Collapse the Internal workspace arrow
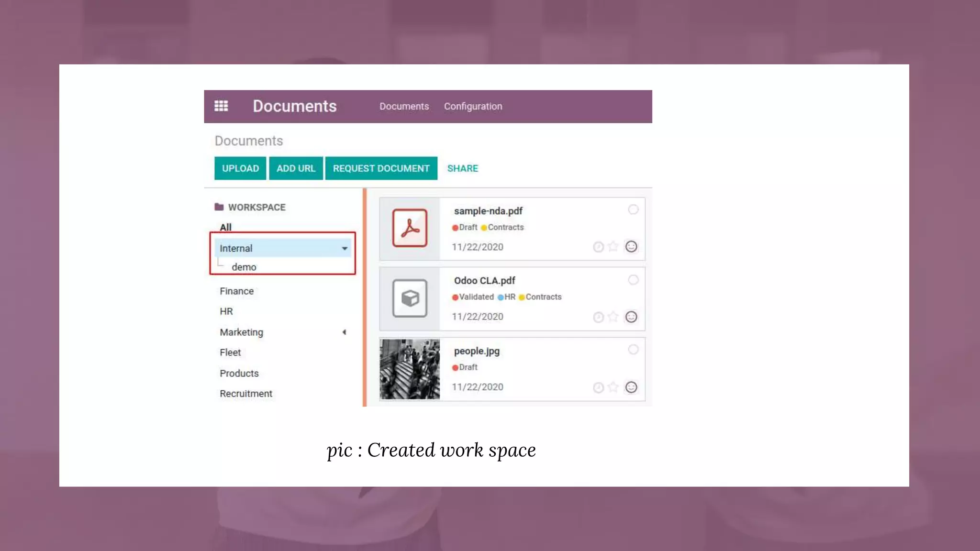The height and width of the screenshot is (551, 980). coord(345,248)
